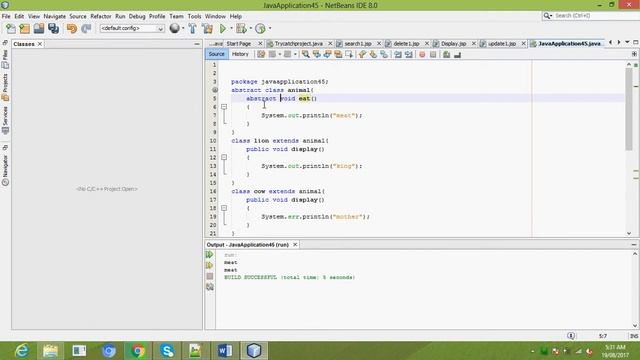Image resolution: width=640 pixels, height=360 pixels.
Task: Open the File menu
Action: click(6, 16)
